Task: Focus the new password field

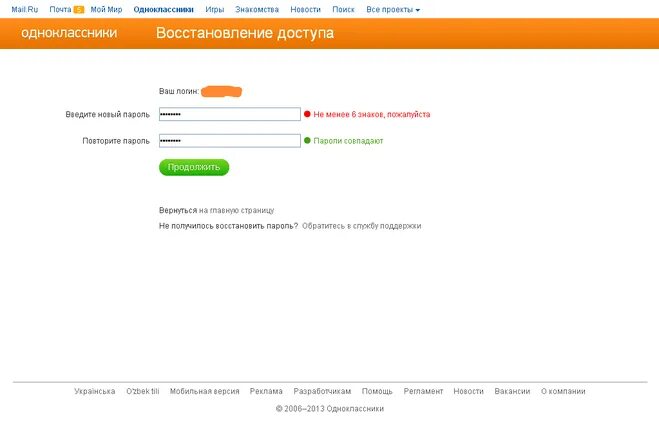Action: 229,114
